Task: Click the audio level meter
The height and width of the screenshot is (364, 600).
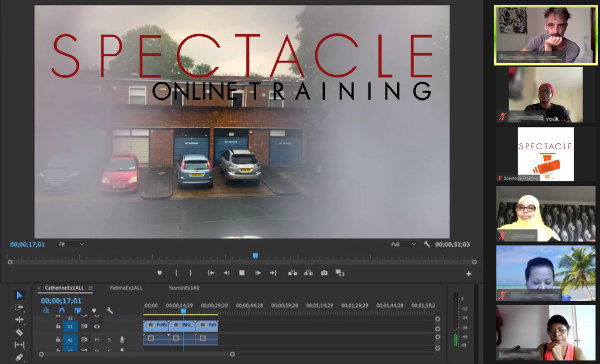Action: click(x=456, y=320)
